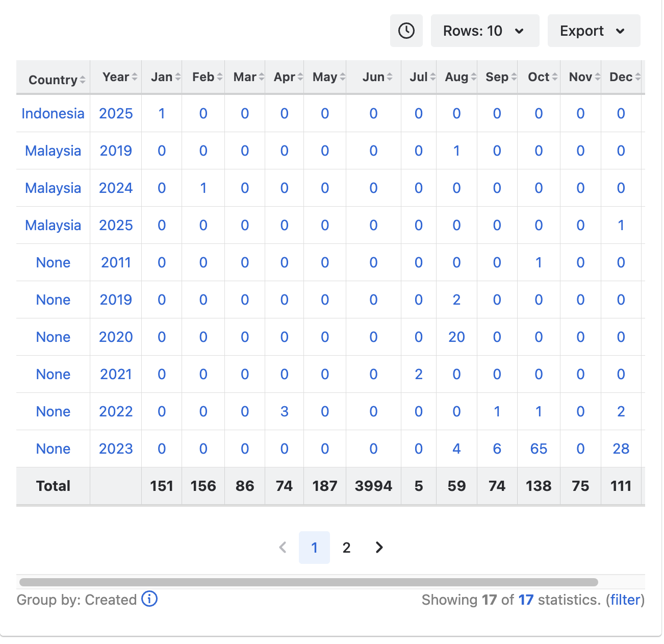Click year 2021 in None row
Screen dimensions: 664x644
point(116,374)
